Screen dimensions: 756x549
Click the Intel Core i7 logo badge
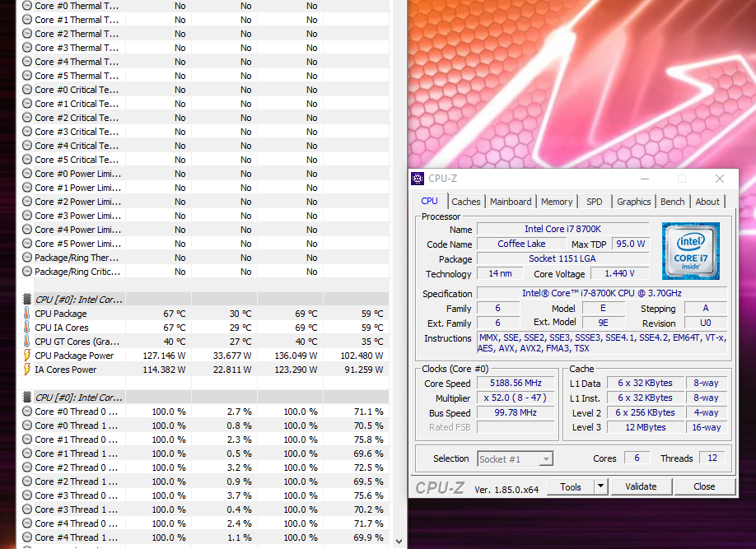click(690, 251)
